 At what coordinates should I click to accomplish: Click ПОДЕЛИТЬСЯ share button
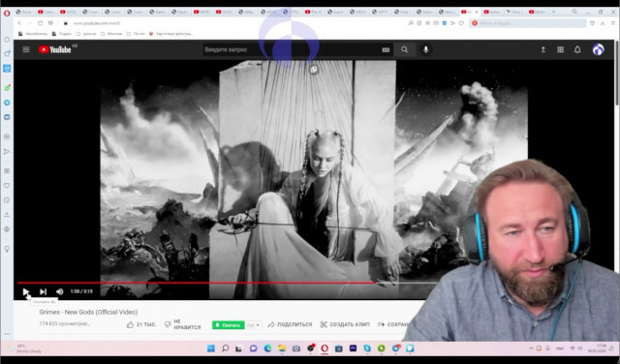290,324
